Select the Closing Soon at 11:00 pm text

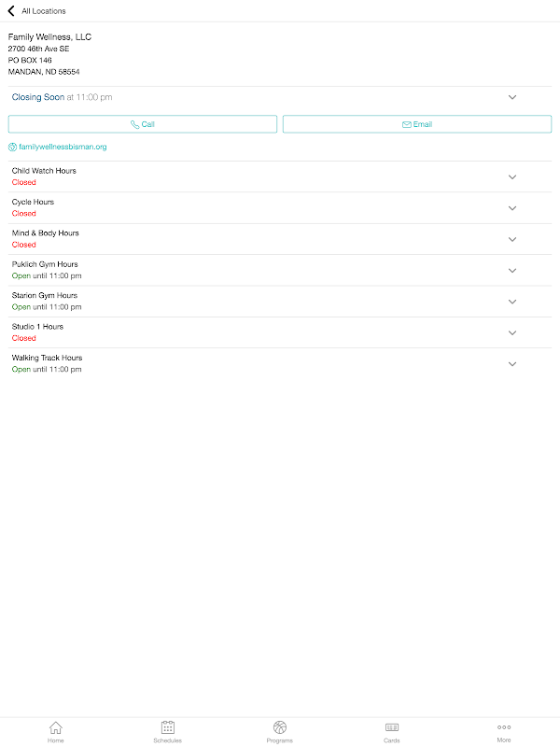[x=62, y=97]
